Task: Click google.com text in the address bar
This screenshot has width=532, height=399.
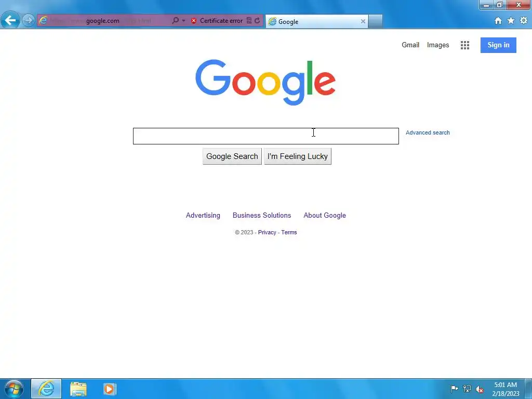Action: 102,21
